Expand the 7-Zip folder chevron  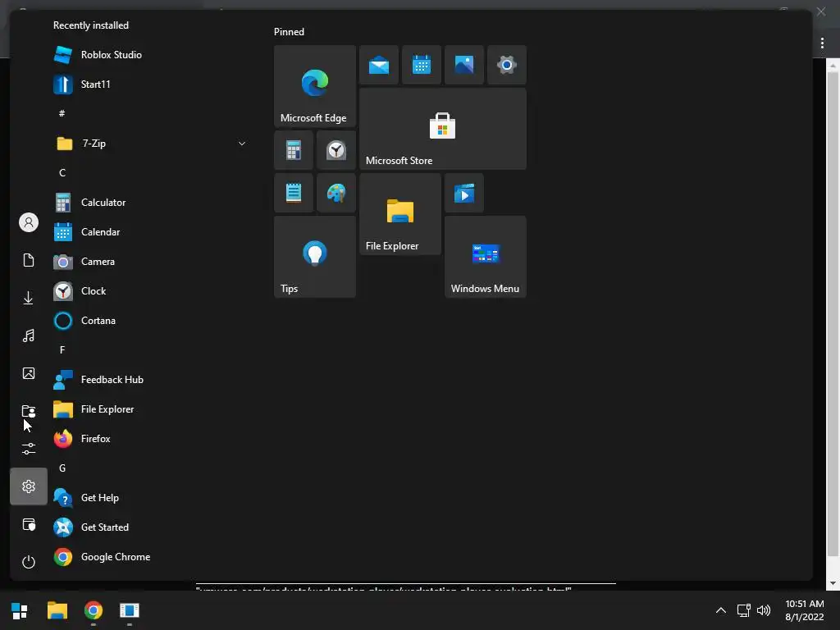(242, 144)
